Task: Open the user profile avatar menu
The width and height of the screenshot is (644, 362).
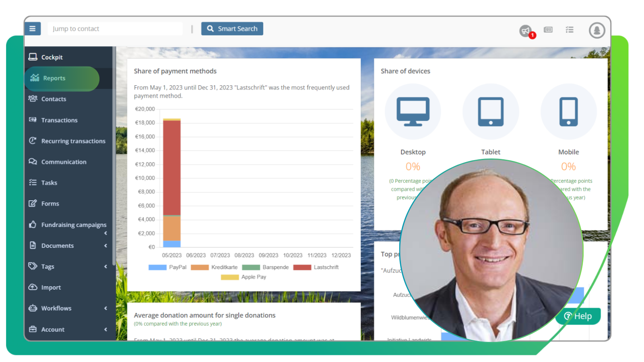Action: pos(597,30)
